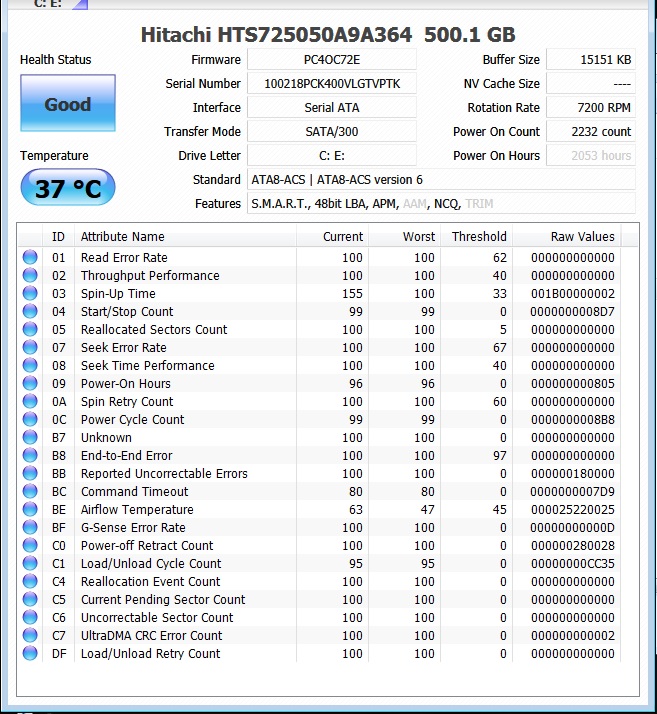Click the Drive Letter field C: E:
657x714 pixels.
[x=332, y=156]
